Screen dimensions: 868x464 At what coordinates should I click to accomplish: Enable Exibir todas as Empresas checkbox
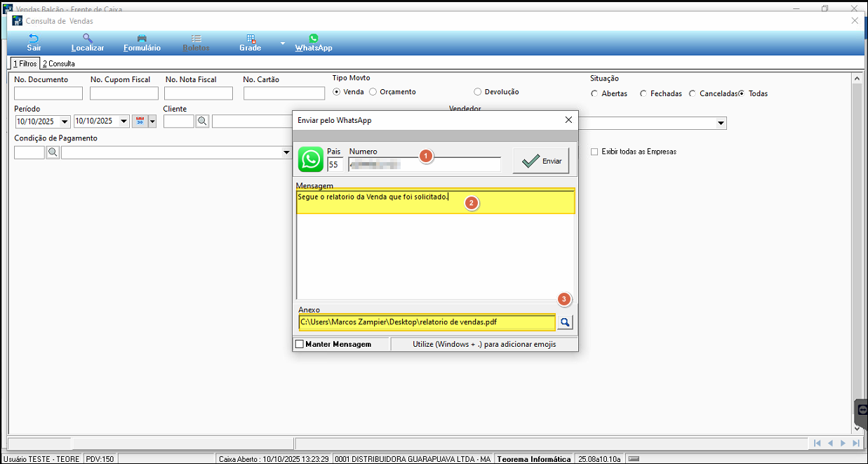point(594,152)
